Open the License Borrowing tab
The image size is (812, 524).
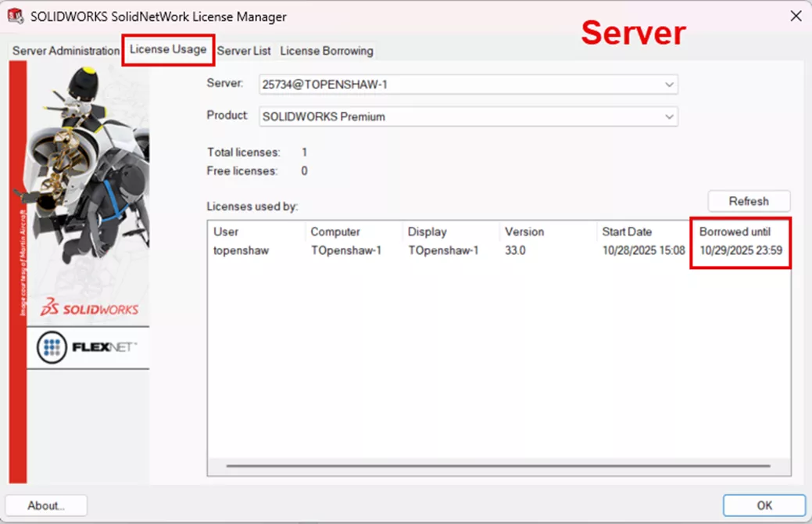coord(326,50)
